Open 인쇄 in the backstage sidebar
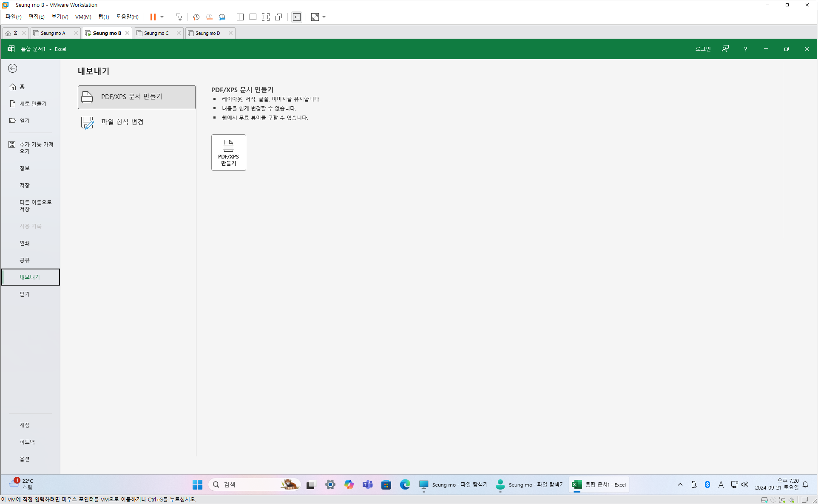The width and height of the screenshot is (818, 504). point(25,243)
